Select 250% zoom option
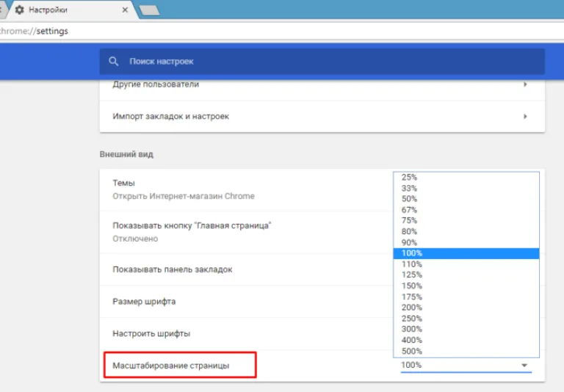Image resolution: width=564 pixels, height=392 pixels. click(466, 319)
